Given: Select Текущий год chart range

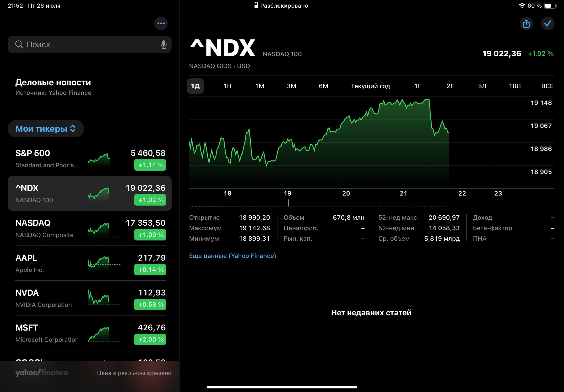Looking at the screenshot, I should click(x=370, y=86).
